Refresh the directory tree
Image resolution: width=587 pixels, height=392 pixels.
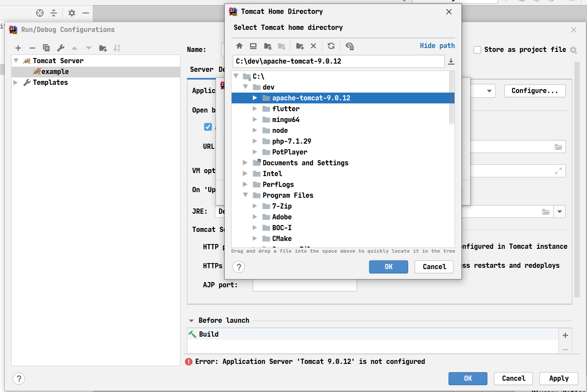point(331,46)
